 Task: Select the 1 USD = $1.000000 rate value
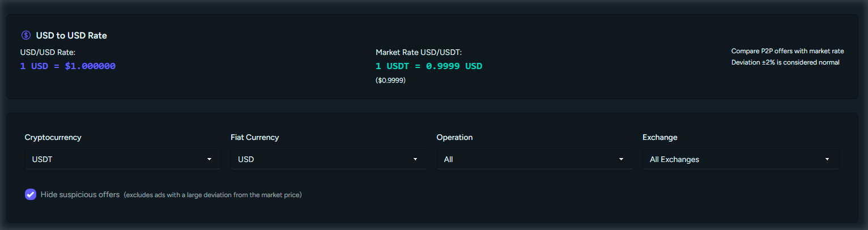point(68,66)
